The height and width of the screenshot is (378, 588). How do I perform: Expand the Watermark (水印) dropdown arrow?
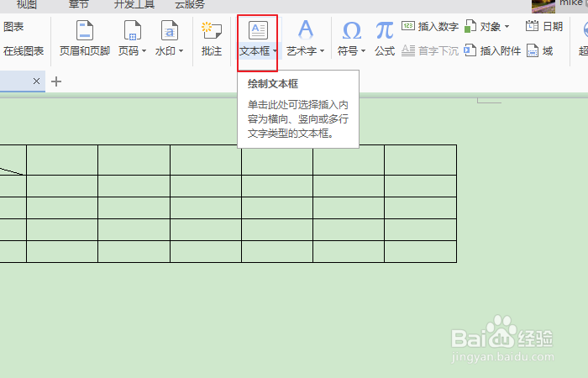click(x=181, y=50)
